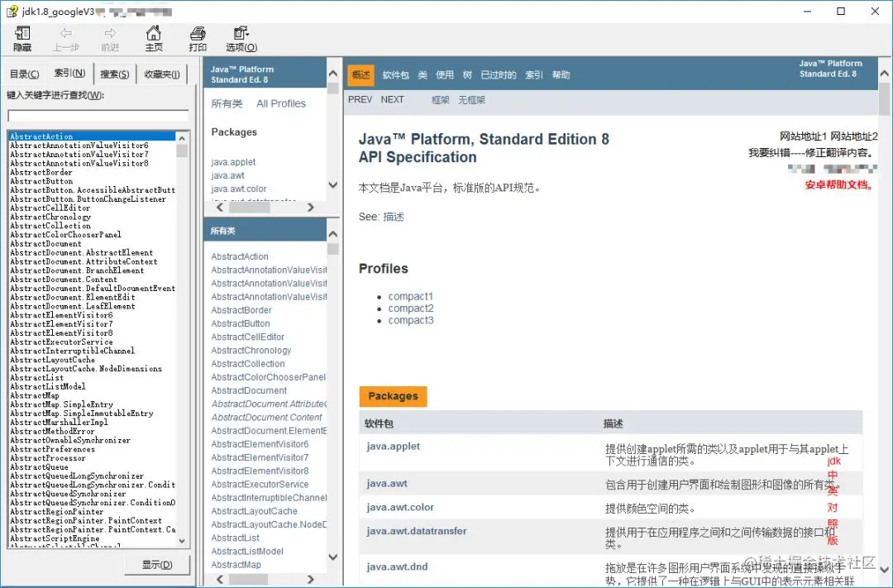Open AbstractDocument in the class frame
This screenshot has height=588, width=893.
(x=249, y=390)
